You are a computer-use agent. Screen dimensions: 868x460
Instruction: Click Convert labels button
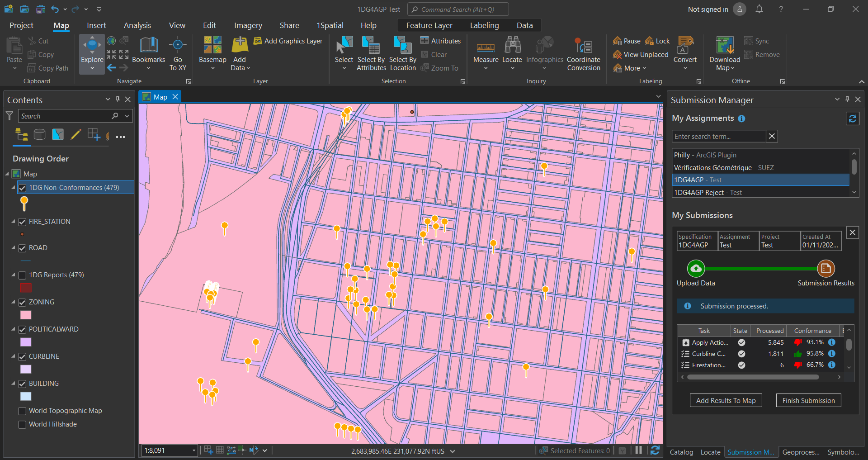pos(685,53)
